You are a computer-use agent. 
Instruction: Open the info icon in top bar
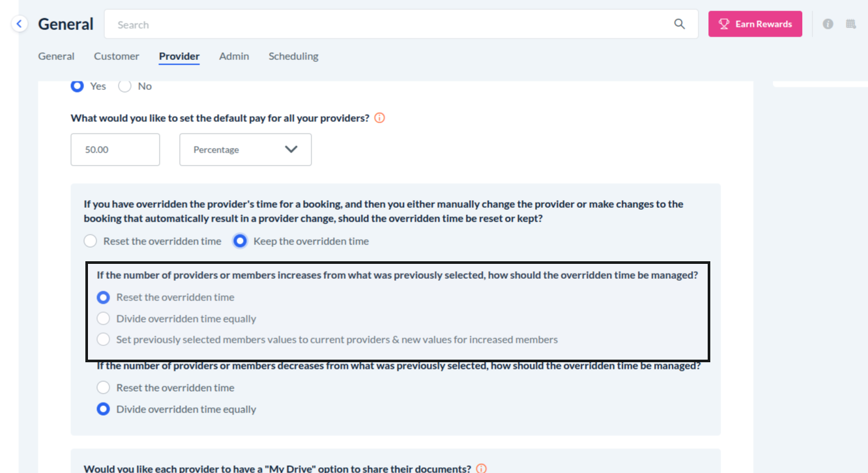(x=828, y=24)
